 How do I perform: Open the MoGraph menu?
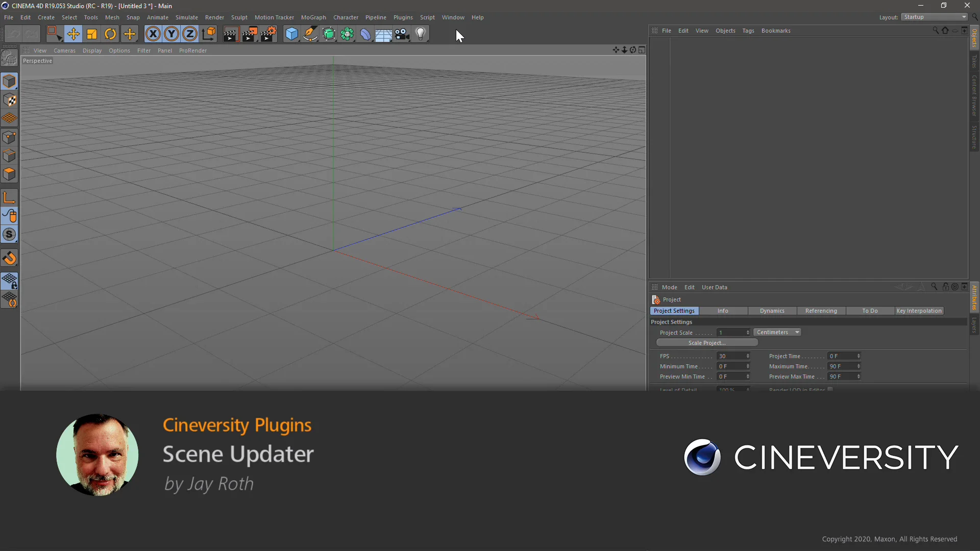pos(313,17)
